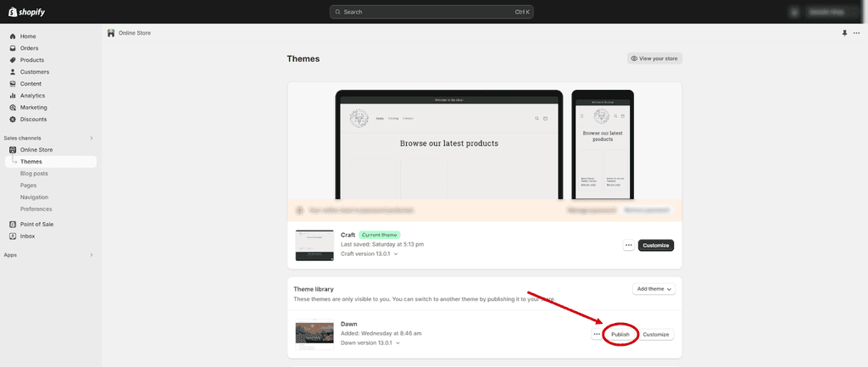Open the header more options dots
This screenshot has width=868, height=367.
(x=856, y=33)
